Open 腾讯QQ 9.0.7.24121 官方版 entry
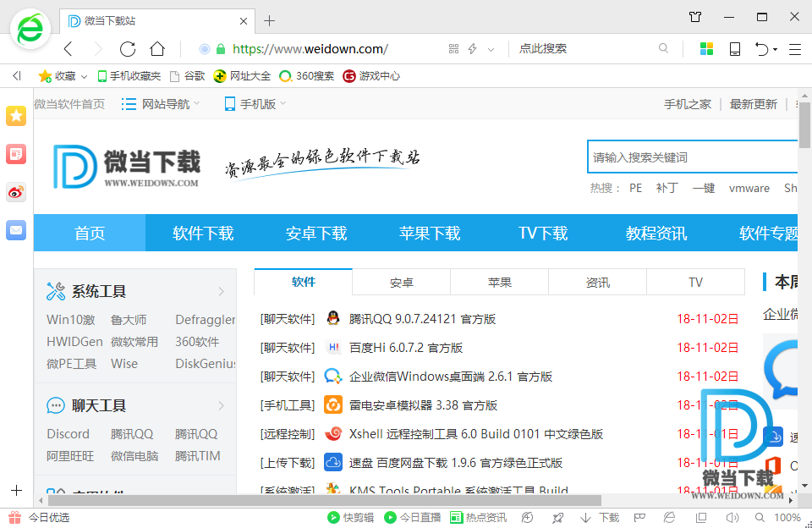This screenshot has width=812, height=528. pyautogui.click(x=422, y=319)
